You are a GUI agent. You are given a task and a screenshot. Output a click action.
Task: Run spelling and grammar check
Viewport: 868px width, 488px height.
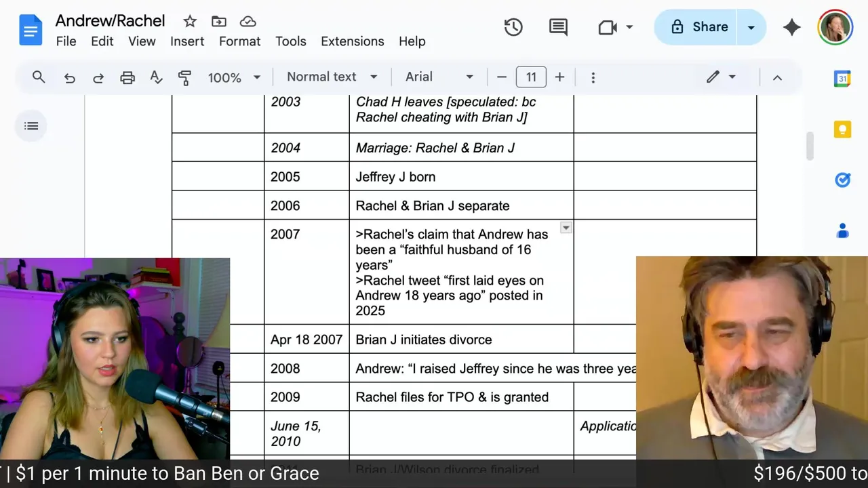click(x=156, y=77)
